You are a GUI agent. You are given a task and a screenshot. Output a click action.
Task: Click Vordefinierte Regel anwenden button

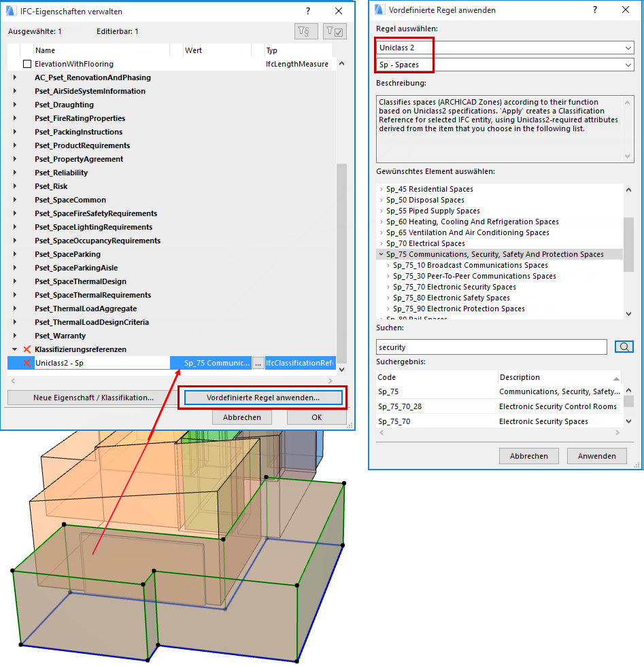pyautogui.click(x=263, y=398)
